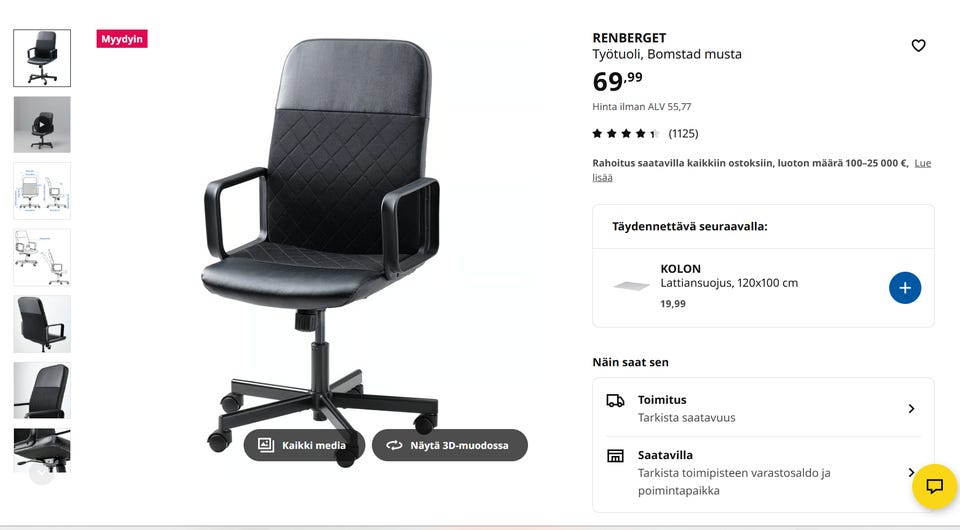The image size is (960, 530).
Task: Play the product video thumbnail
Action: 42,124
